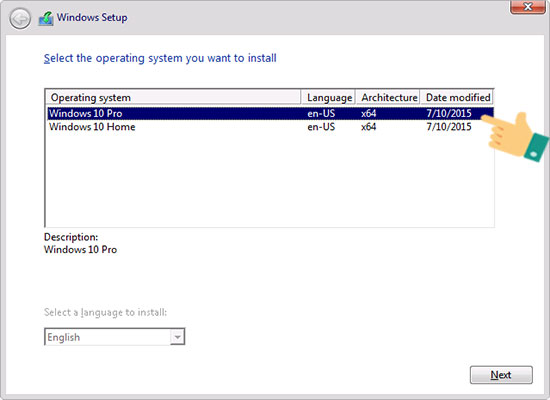550x400 pixels.
Task: Click the Operating system column header
Action: tap(173, 98)
